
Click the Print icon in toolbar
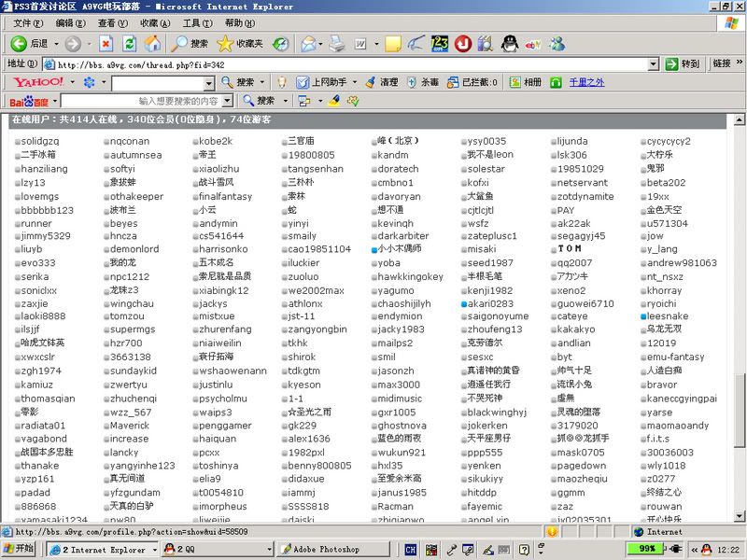[x=336, y=44]
